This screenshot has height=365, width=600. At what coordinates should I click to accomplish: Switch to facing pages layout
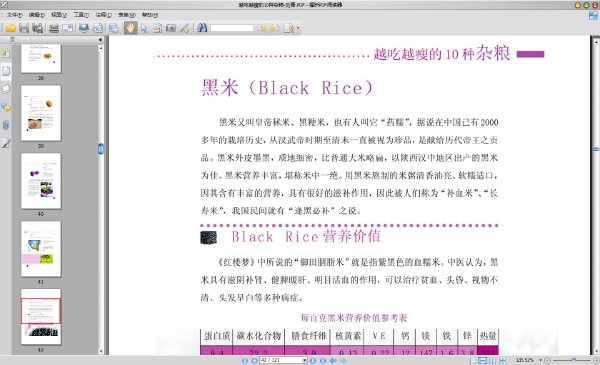(492, 360)
